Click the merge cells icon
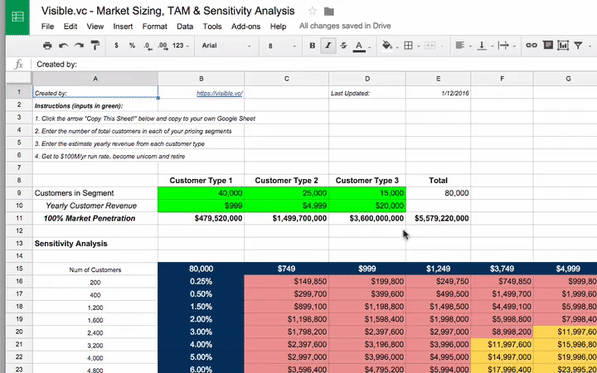The width and height of the screenshot is (597, 373). tap(430, 46)
